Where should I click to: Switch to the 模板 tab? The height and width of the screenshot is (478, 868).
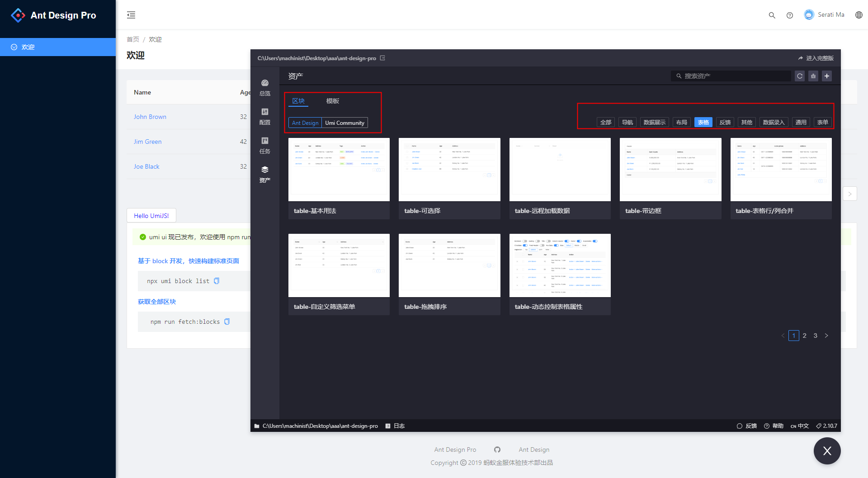333,101
